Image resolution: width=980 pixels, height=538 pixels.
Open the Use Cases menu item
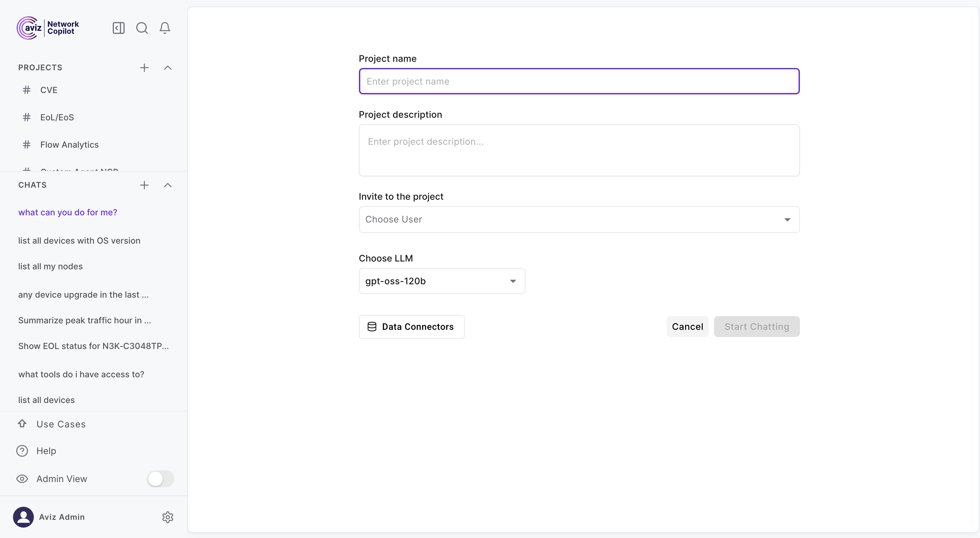tap(61, 424)
